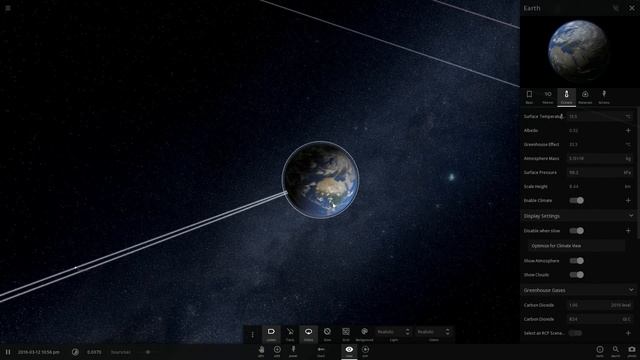Click the pin icon in Earth panel header
The height and width of the screenshot is (360, 640).
click(x=616, y=8)
